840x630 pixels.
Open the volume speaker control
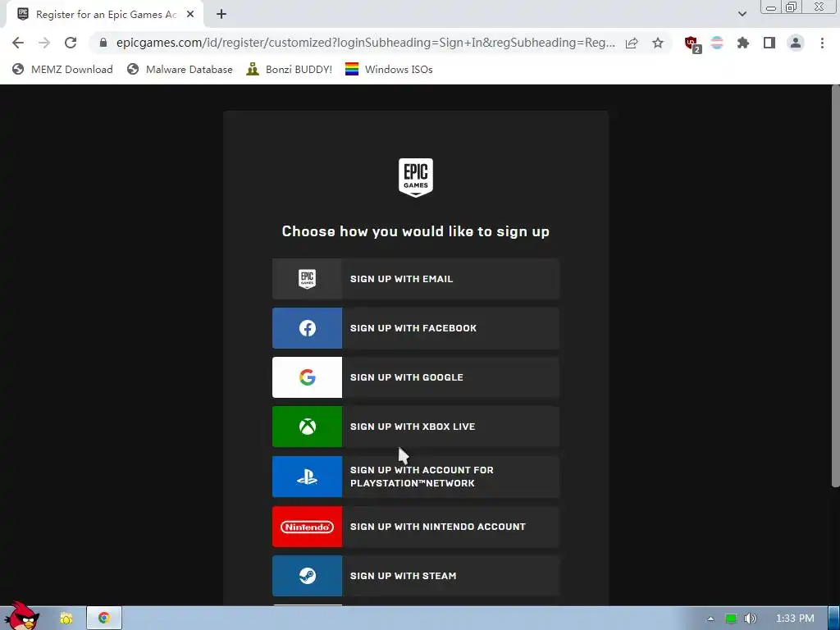(x=750, y=619)
